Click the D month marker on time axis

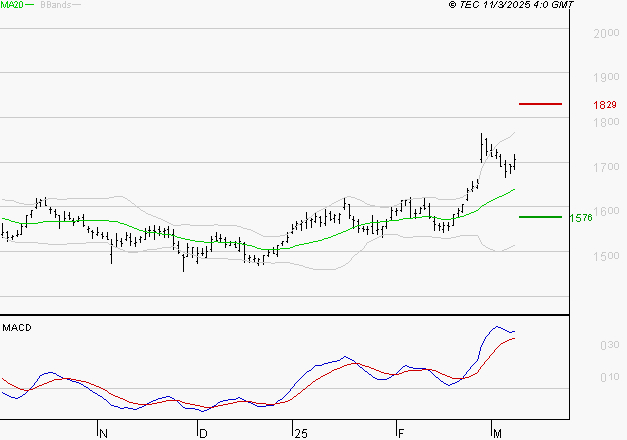pos(203,434)
